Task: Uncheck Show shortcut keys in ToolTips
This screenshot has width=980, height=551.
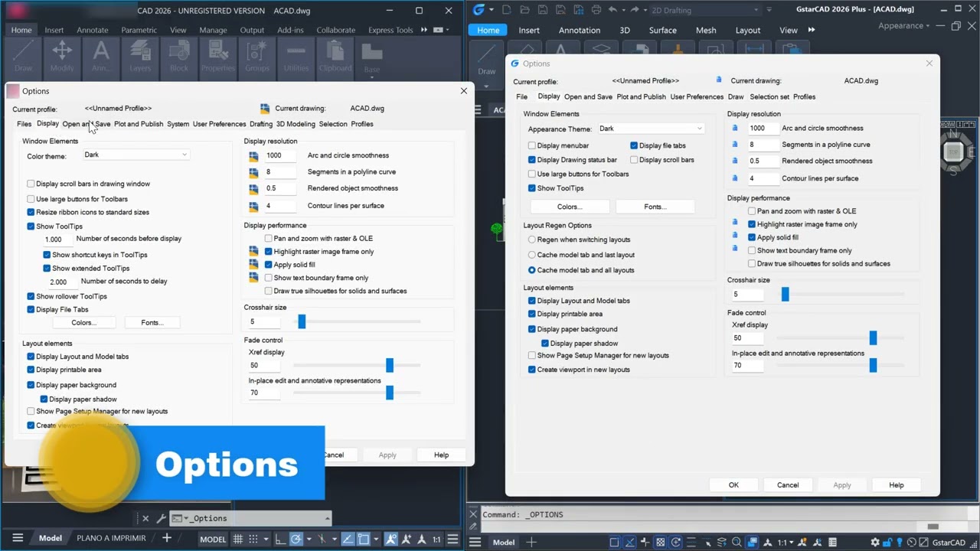Action: point(47,255)
